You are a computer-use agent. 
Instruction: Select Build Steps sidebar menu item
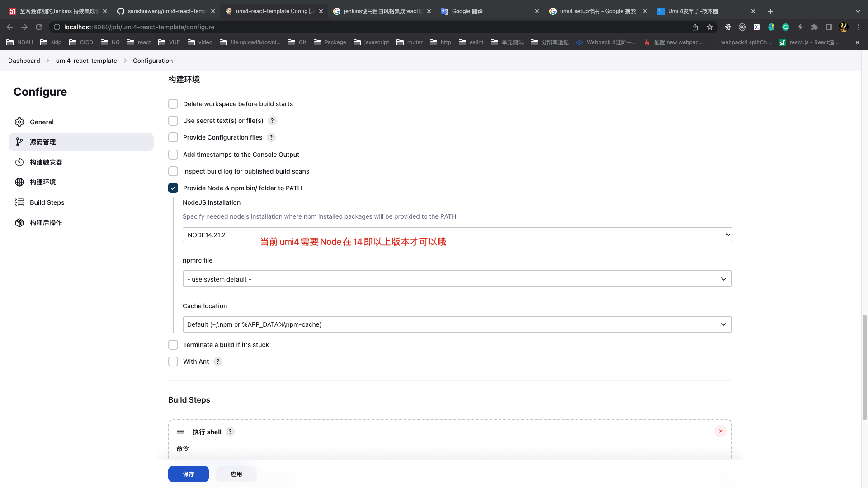47,202
